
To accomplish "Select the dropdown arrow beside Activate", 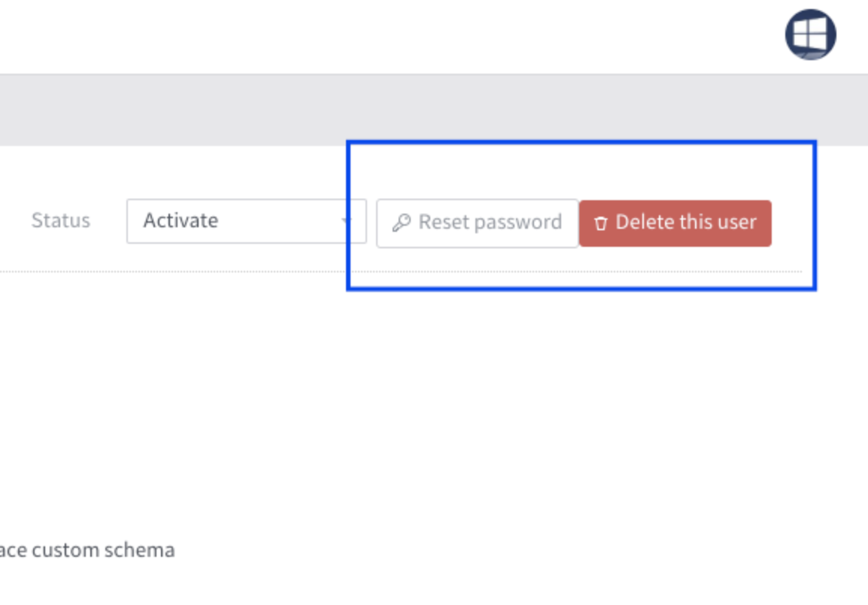I will pyautogui.click(x=348, y=221).
